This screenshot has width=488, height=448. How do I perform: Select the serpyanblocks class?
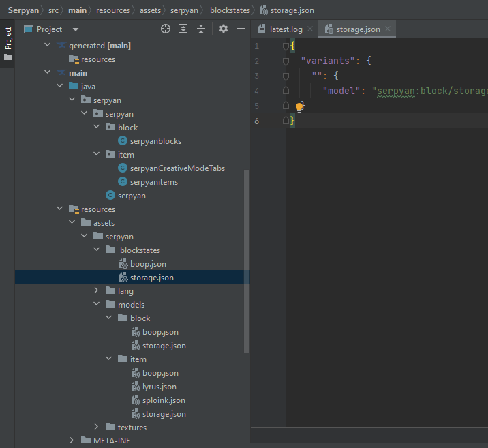pyautogui.click(x=155, y=141)
